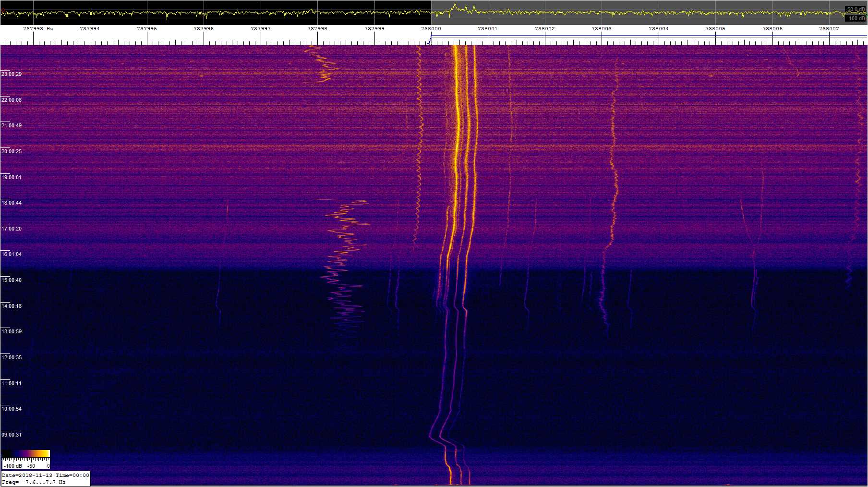The image size is (868, 487).
Task: Click the '-50' palette scale label
Action: [31, 466]
